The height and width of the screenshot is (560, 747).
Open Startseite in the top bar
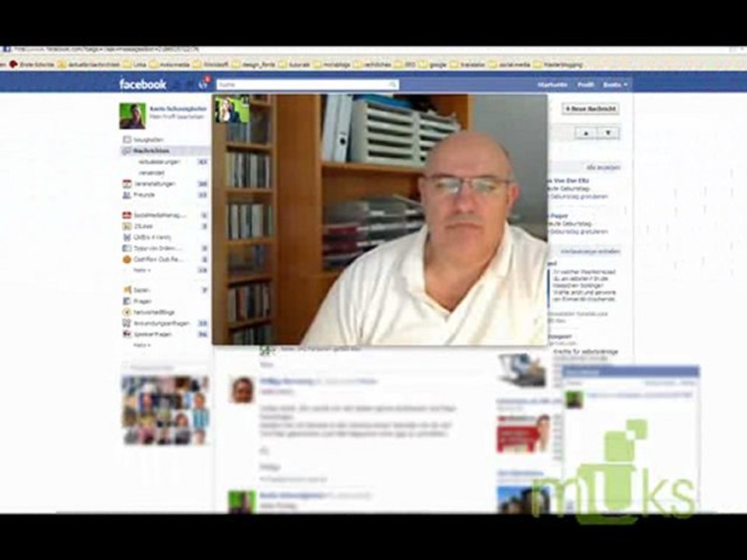coord(552,84)
